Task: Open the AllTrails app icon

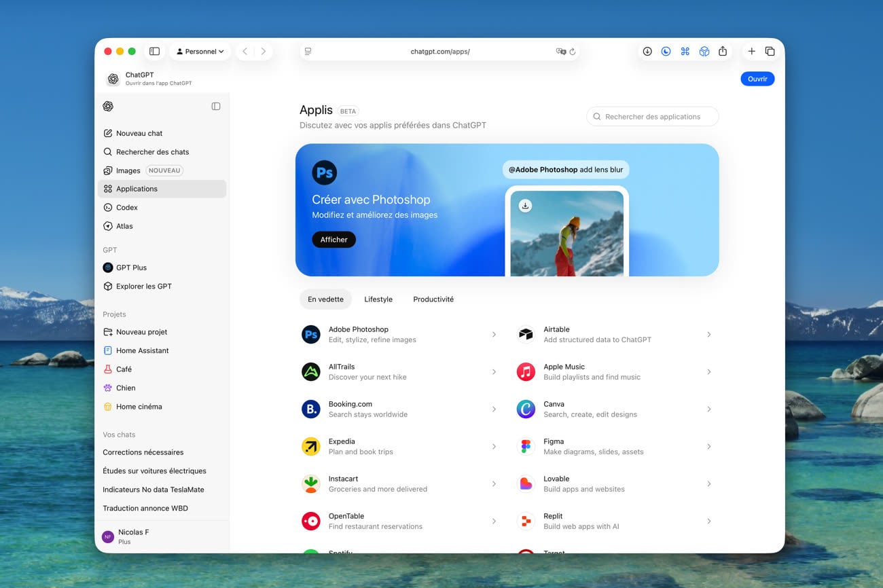Action: (311, 371)
